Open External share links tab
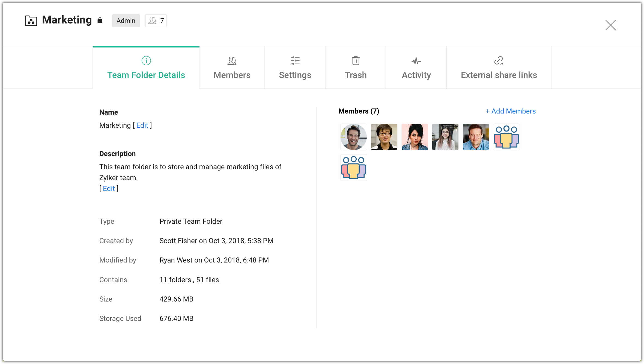644x364 pixels. pos(499,75)
